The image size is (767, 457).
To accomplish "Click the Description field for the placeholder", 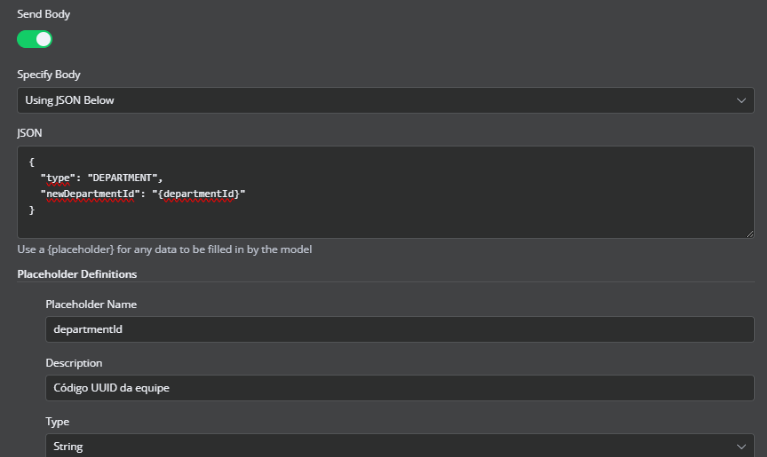I will (399, 388).
